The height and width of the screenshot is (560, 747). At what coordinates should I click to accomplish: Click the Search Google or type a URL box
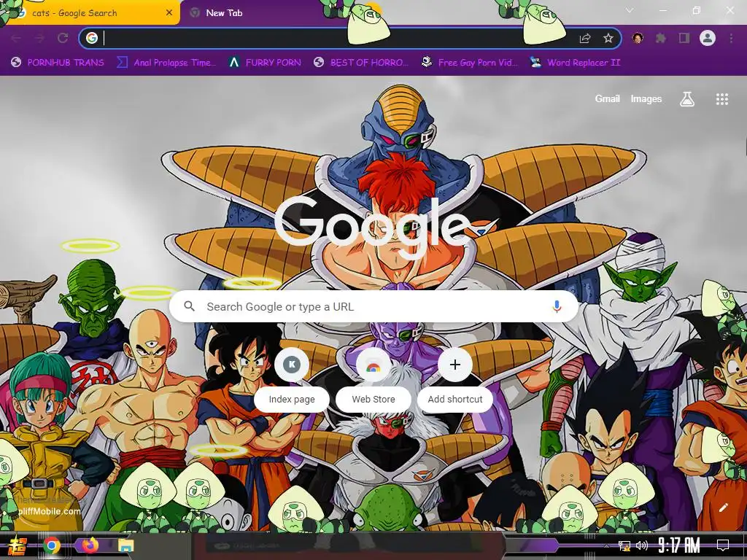pos(374,307)
